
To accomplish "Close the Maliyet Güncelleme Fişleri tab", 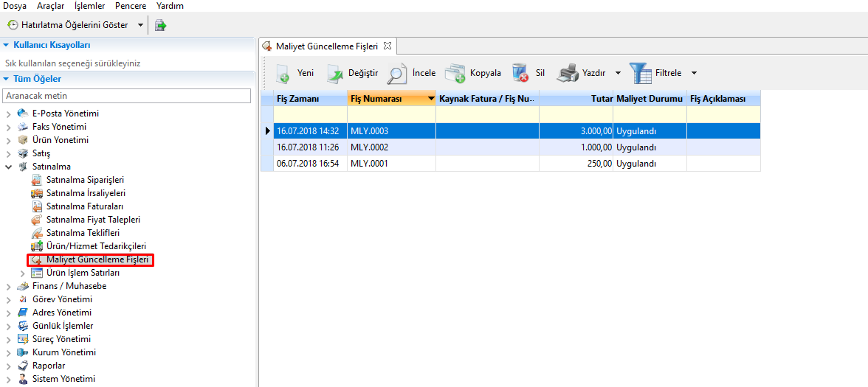I will 387,46.
